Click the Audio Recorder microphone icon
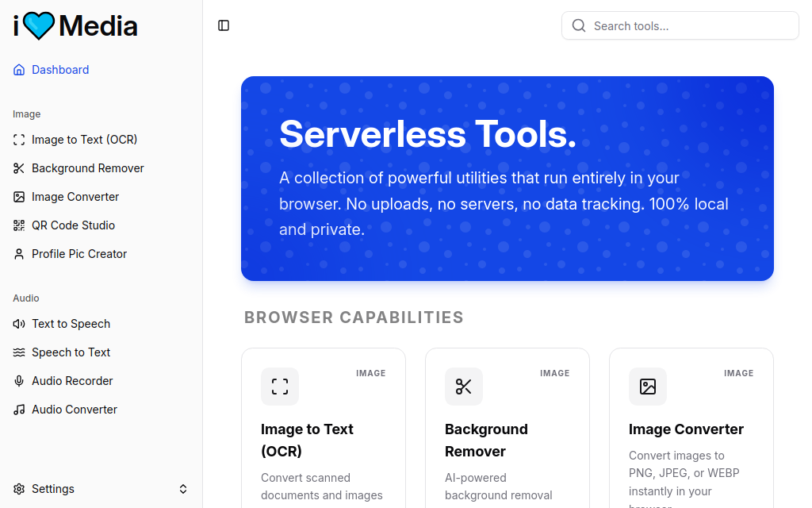Image resolution: width=812 pixels, height=508 pixels. point(19,380)
